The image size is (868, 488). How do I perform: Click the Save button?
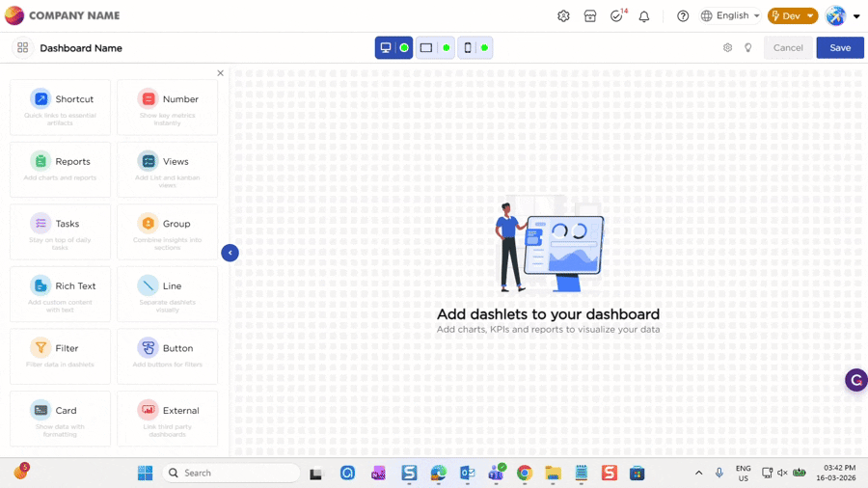point(840,48)
